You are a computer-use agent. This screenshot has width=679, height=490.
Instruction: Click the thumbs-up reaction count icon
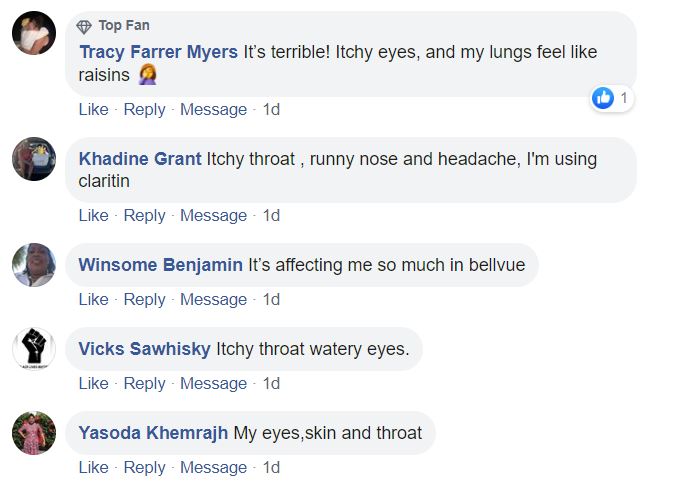[603, 97]
